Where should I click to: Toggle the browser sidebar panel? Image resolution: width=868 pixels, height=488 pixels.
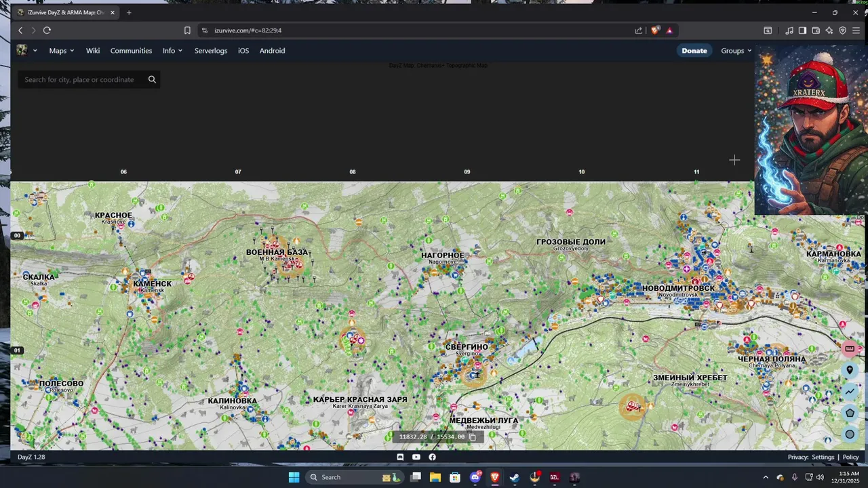(x=802, y=30)
